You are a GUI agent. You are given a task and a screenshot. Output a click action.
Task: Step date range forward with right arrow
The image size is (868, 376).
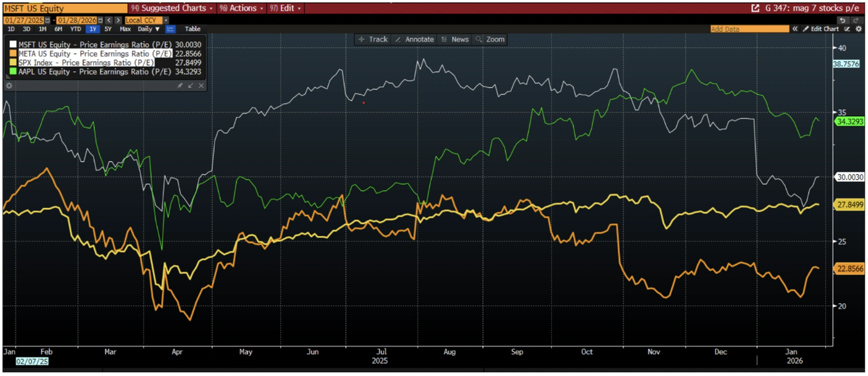coord(118,20)
